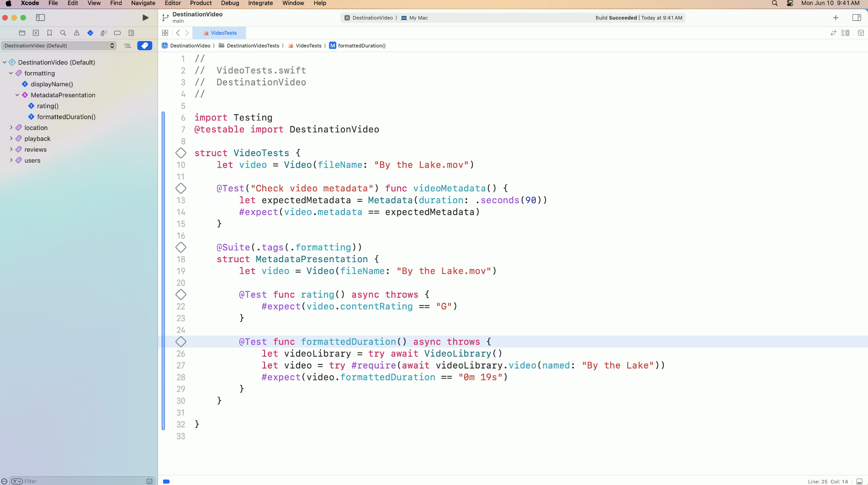Screen dimensions: 868x485
Task: Add a new editor pane
Action: [x=861, y=33]
